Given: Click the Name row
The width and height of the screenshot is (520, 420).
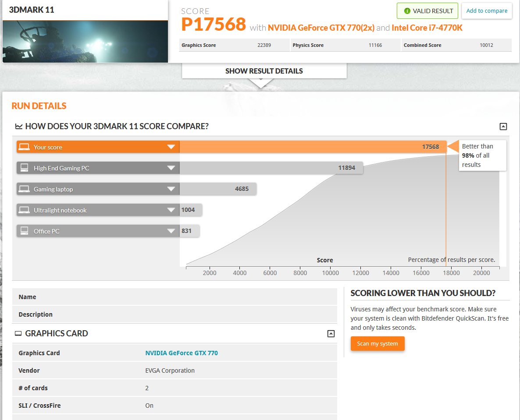Looking at the screenshot, I should [x=175, y=297].
